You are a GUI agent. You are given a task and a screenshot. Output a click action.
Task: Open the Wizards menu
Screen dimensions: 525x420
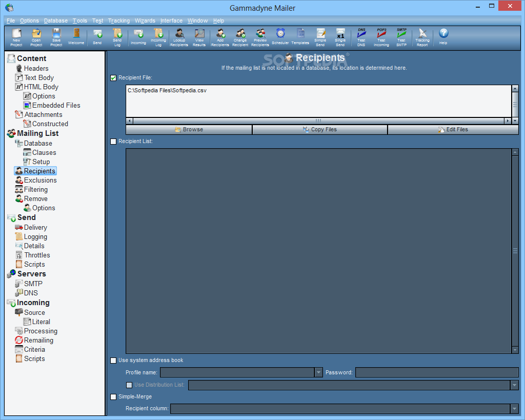pos(145,21)
